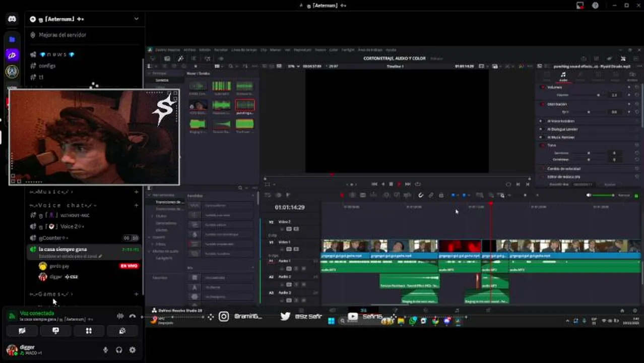Toggle Discord headphones deafen icon
This screenshot has width=644, height=363.
tap(119, 350)
